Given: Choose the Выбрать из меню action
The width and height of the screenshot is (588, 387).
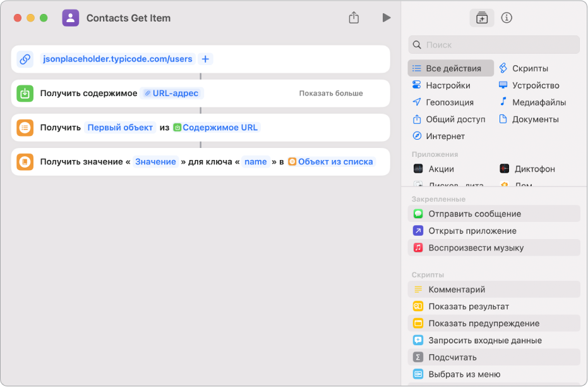Looking at the screenshot, I should click(x=494, y=374).
